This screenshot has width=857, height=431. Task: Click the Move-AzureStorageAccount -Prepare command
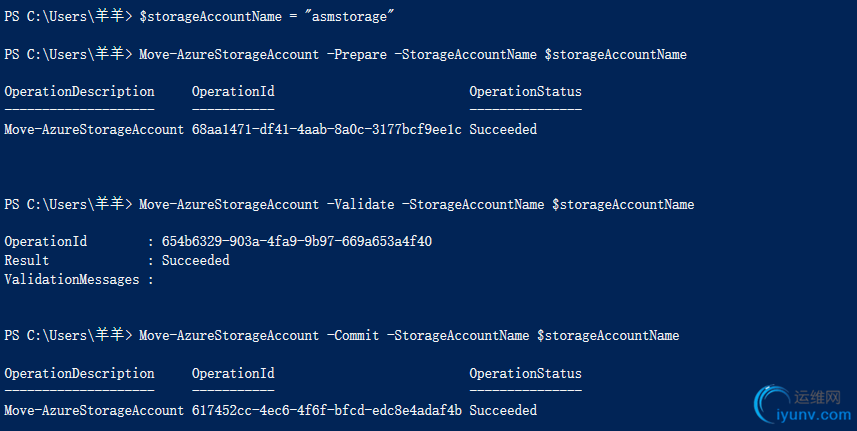[x=413, y=55]
